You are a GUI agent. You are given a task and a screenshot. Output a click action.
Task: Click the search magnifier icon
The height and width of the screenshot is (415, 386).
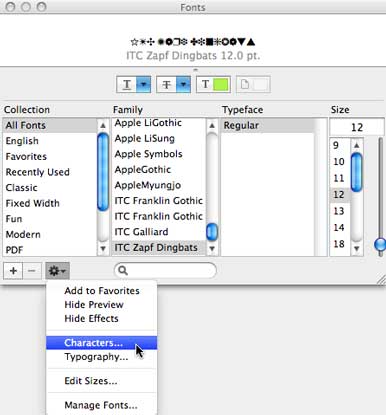[x=123, y=270]
